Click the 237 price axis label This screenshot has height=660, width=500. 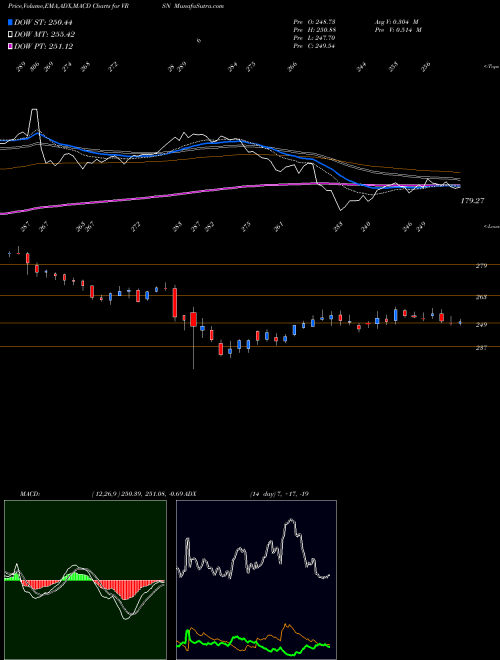pyautogui.click(x=481, y=348)
